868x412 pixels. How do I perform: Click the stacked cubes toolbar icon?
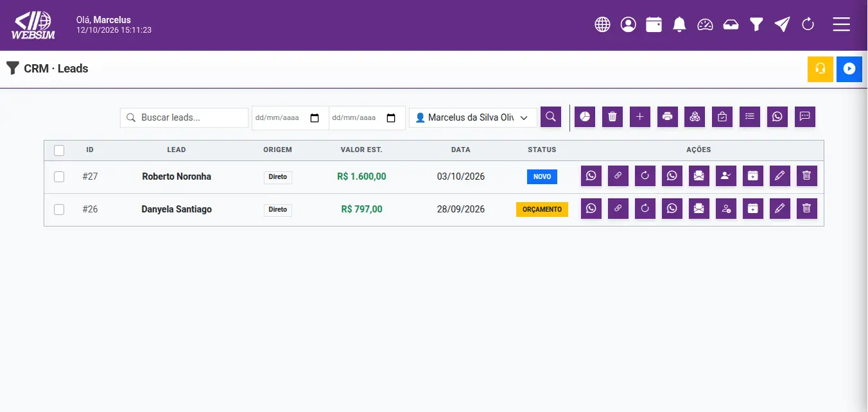[x=695, y=117]
